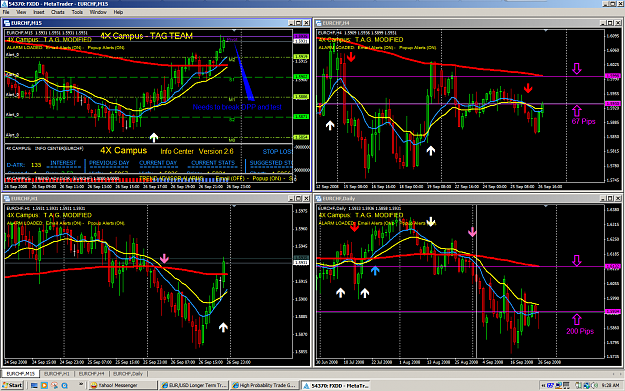Screen dimensions: 625x391
Task: Switch to the EURCHF,H4 chart tab
Action: pos(91,373)
